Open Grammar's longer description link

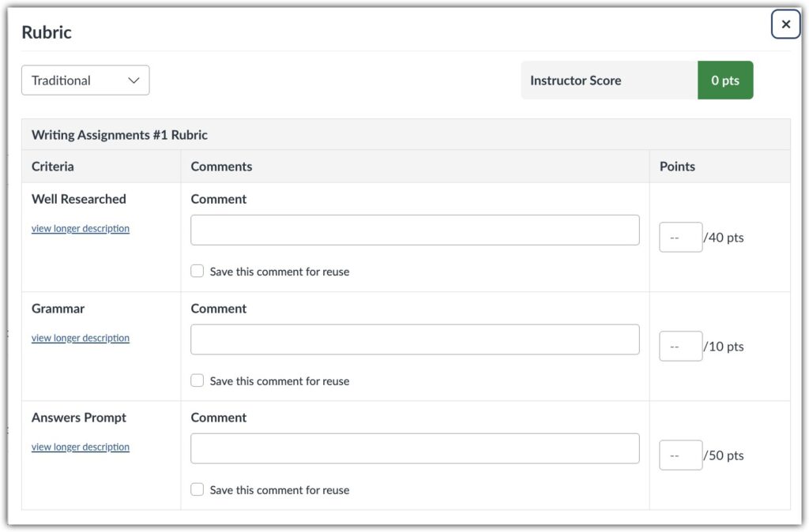tap(80, 337)
